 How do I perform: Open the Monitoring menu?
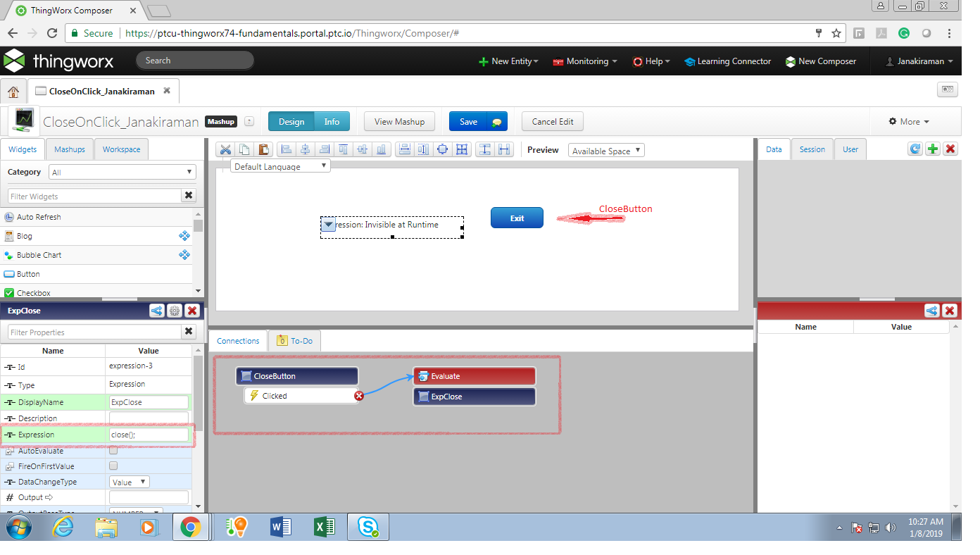[x=584, y=61]
